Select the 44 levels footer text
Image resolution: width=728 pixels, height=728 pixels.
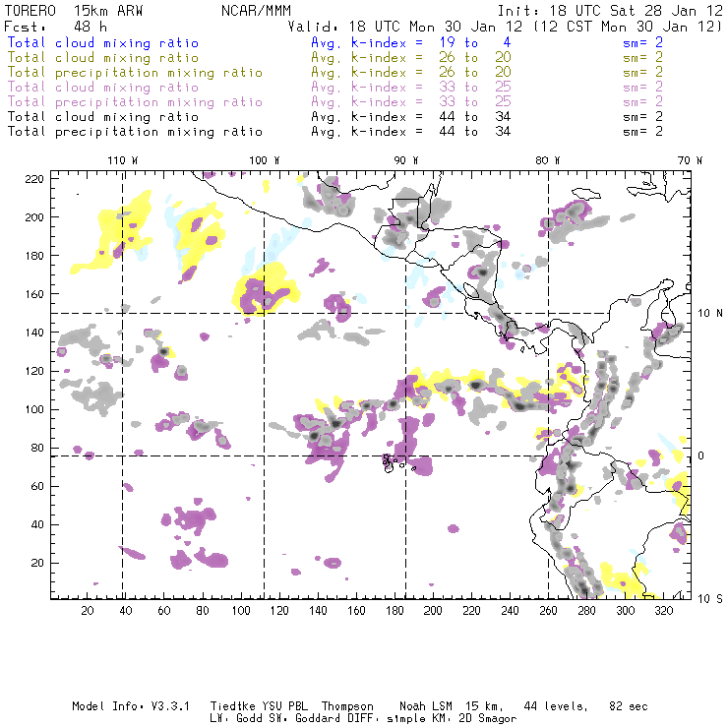(x=555, y=706)
